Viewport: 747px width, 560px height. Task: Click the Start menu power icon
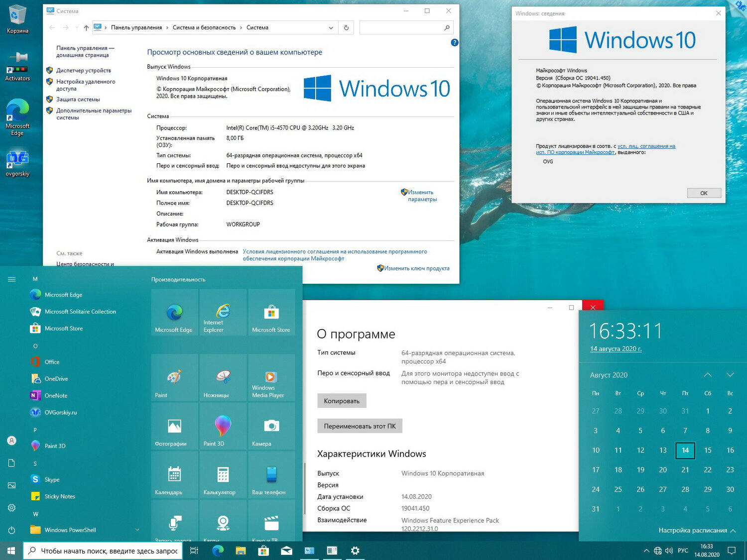pos(11,530)
